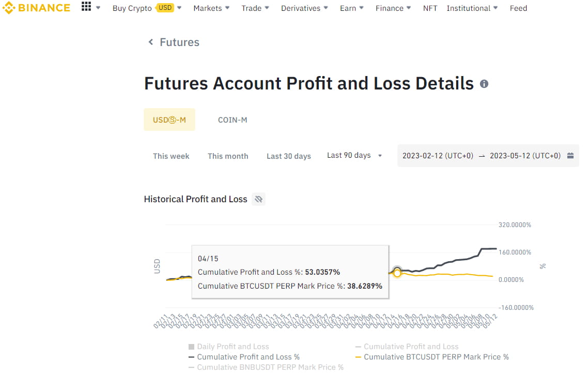Click the Last 30 days filter
This screenshot has width=588, height=375.
coord(289,156)
